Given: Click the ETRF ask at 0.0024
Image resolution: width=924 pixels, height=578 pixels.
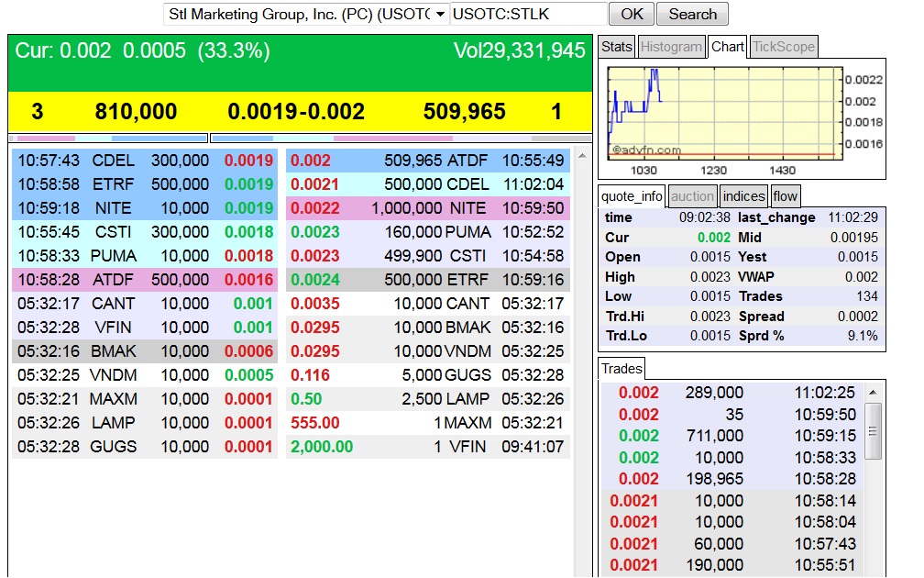Looking at the screenshot, I should [428, 280].
